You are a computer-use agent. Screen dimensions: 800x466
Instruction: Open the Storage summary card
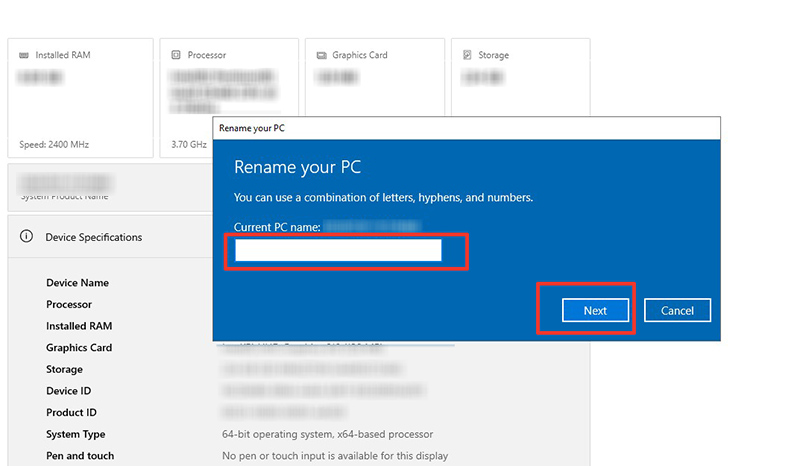521,78
